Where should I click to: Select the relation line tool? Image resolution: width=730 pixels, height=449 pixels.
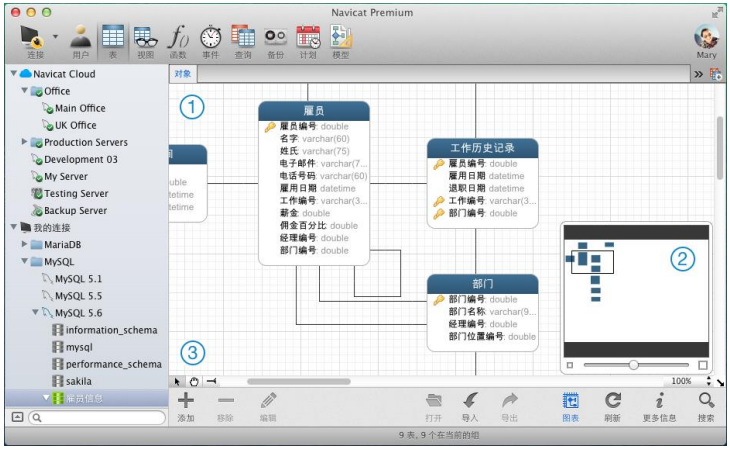pyautogui.click(x=211, y=381)
